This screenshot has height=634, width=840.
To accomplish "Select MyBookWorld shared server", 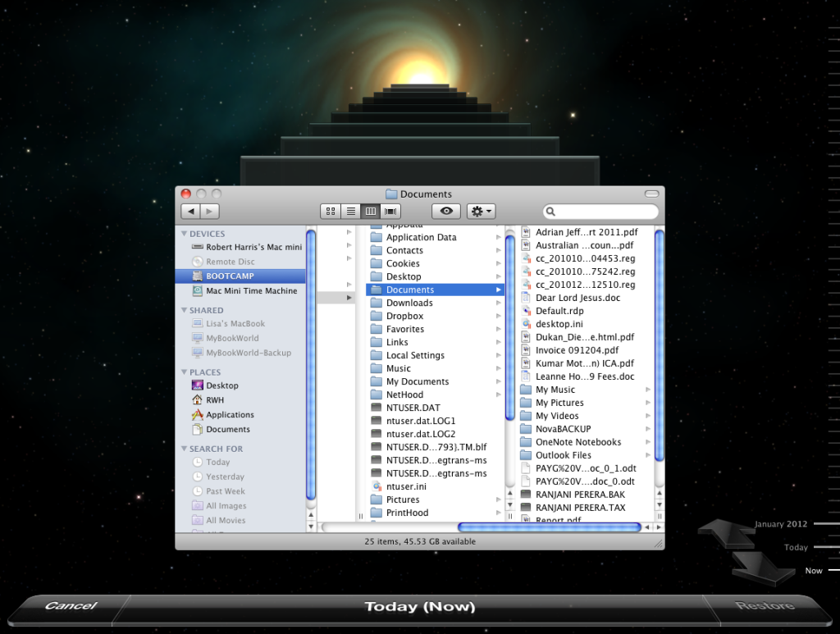I will pos(225,338).
